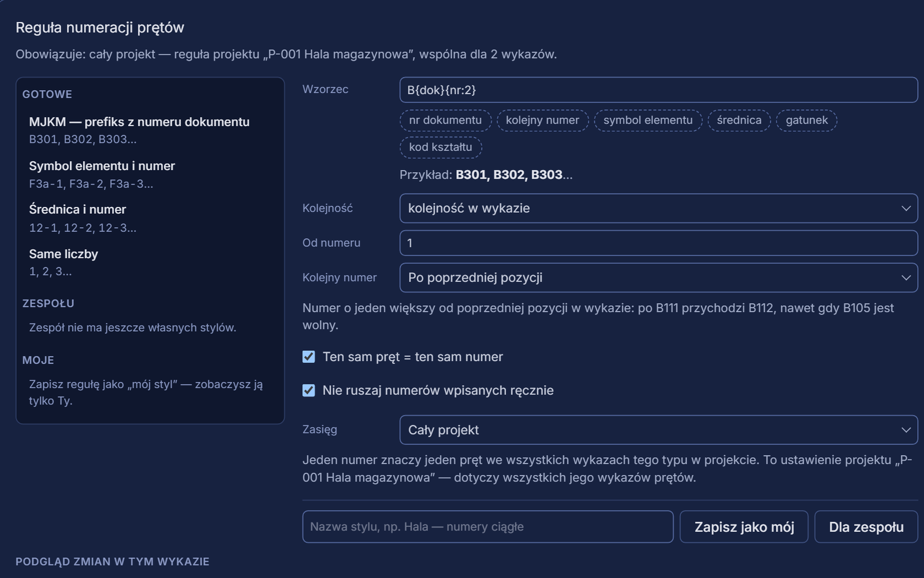Insert the "średnica" token chip
Image resolution: width=924 pixels, height=578 pixels.
click(739, 120)
